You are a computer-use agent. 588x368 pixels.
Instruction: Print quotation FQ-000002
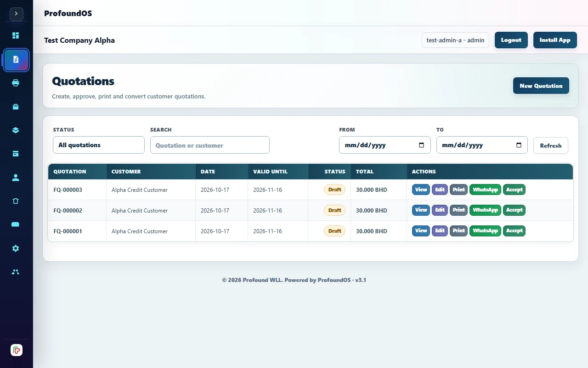(458, 210)
